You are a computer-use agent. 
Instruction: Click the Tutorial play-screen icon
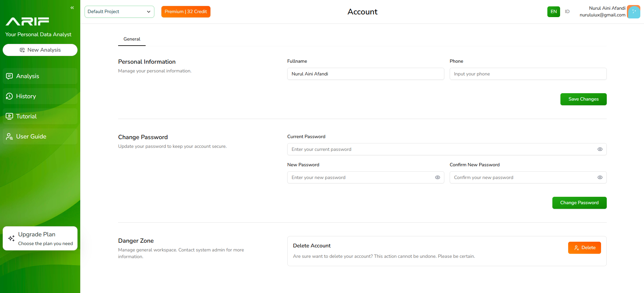[x=9, y=116]
